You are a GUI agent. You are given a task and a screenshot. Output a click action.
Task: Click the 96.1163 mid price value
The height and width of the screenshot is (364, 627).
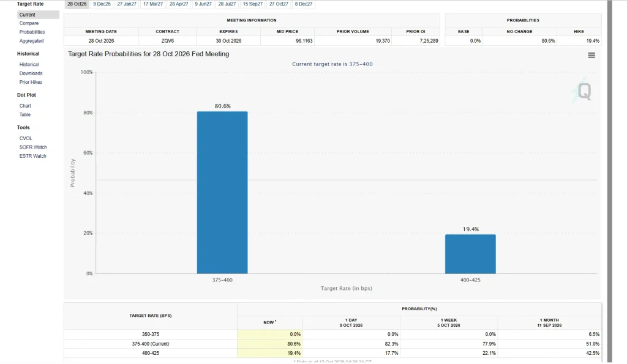tap(304, 41)
